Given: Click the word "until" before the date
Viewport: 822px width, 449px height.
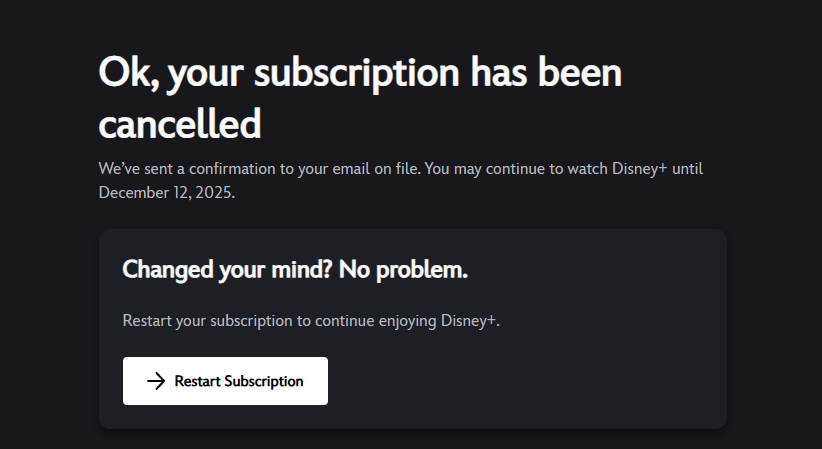Looking at the screenshot, I should coord(687,169).
